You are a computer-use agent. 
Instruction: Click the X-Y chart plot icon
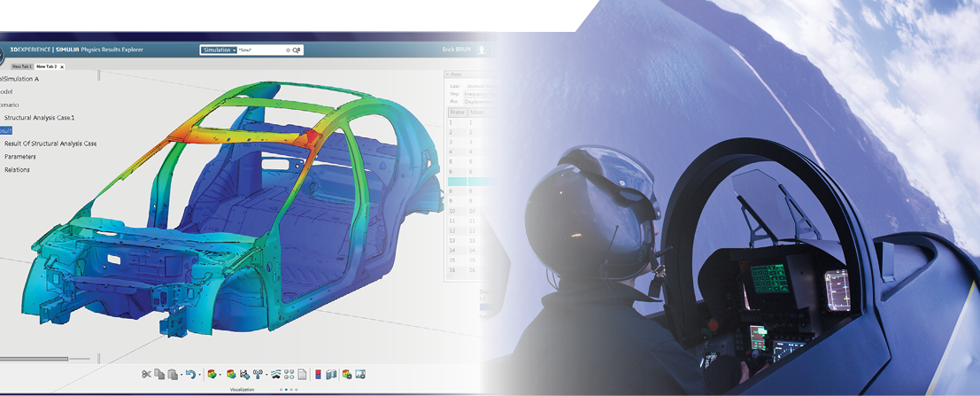click(244, 374)
